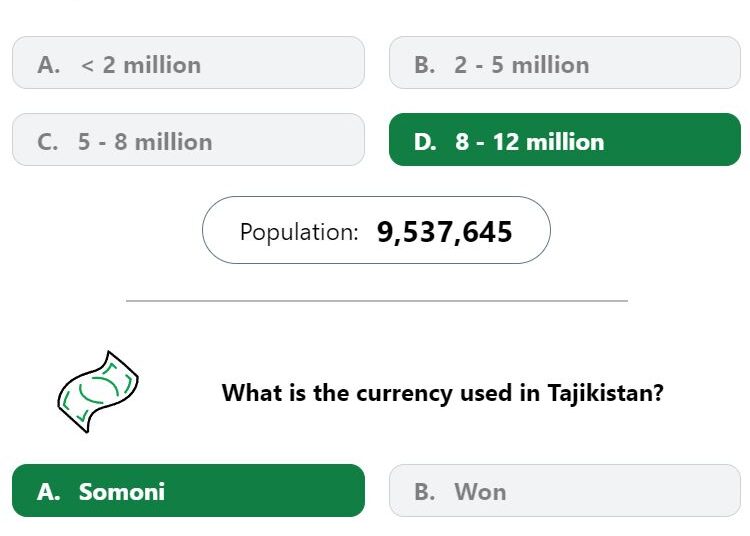
Task: Click the 'A.' letter beside Somoni
Action: 49,492
